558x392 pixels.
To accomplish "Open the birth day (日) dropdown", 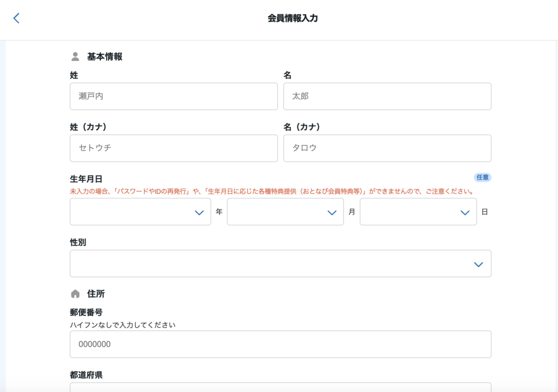I will coord(418,212).
